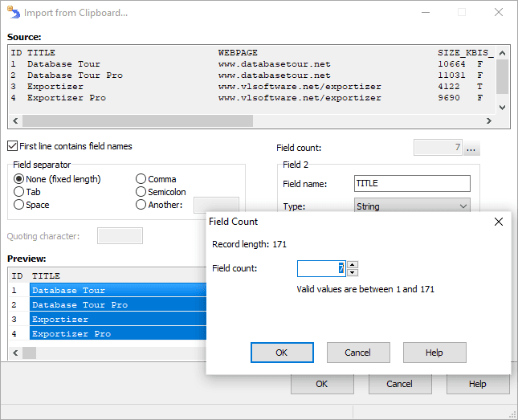Viewport: 518px width, 420px height.
Task: Click OK in Field Count dialog
Action: point(282,353)
